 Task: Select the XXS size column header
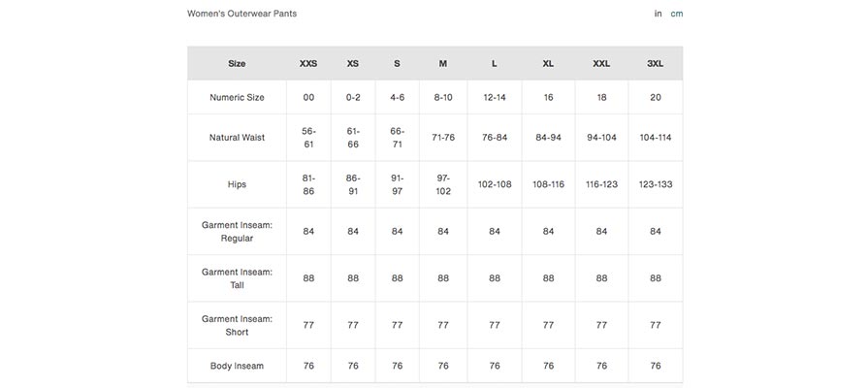click(x=308, y=64)
